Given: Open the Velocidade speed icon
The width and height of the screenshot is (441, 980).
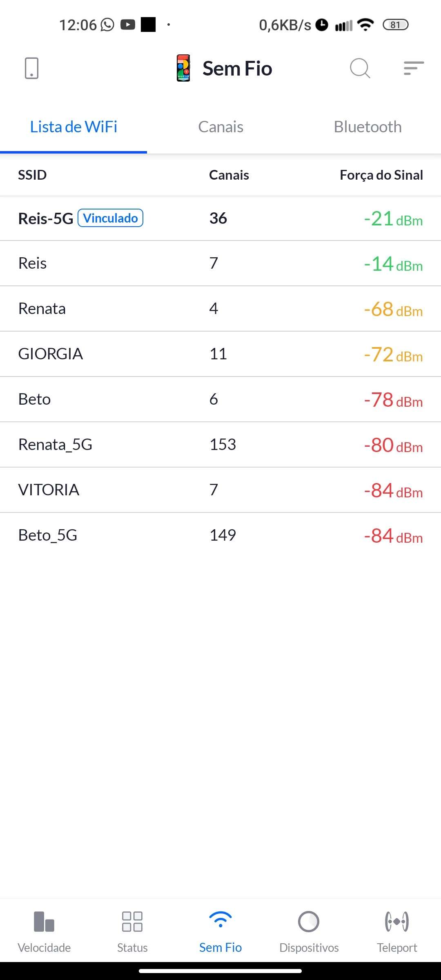Looking at the screenshot, I should [x=44, y=922].
